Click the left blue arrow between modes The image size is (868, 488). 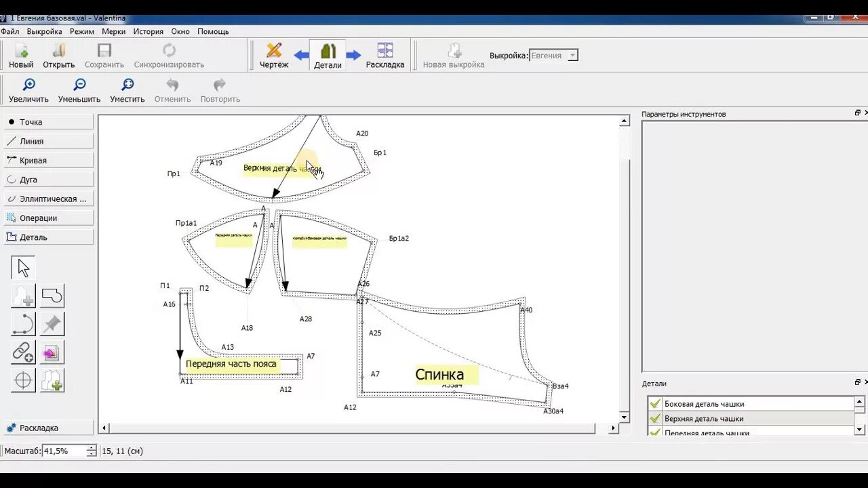click(301, 56)
